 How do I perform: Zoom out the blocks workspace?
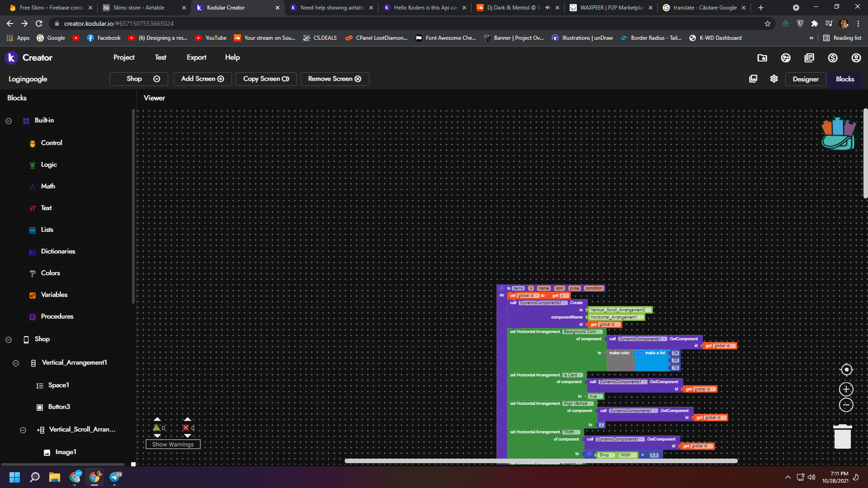pos(846,405)
